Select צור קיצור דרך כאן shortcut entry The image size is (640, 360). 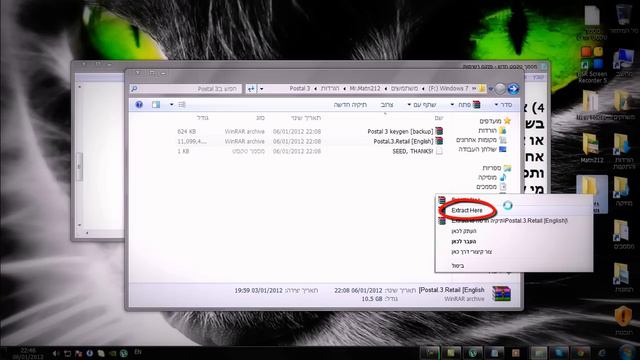pos(471,252)
